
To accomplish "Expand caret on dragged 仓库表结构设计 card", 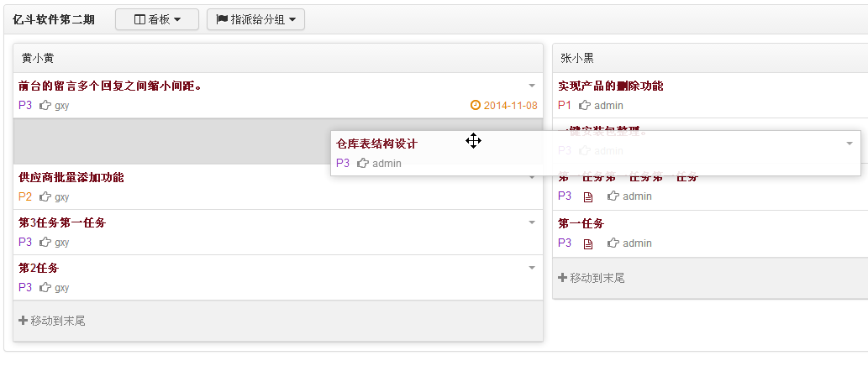I will tap(850, 144).
